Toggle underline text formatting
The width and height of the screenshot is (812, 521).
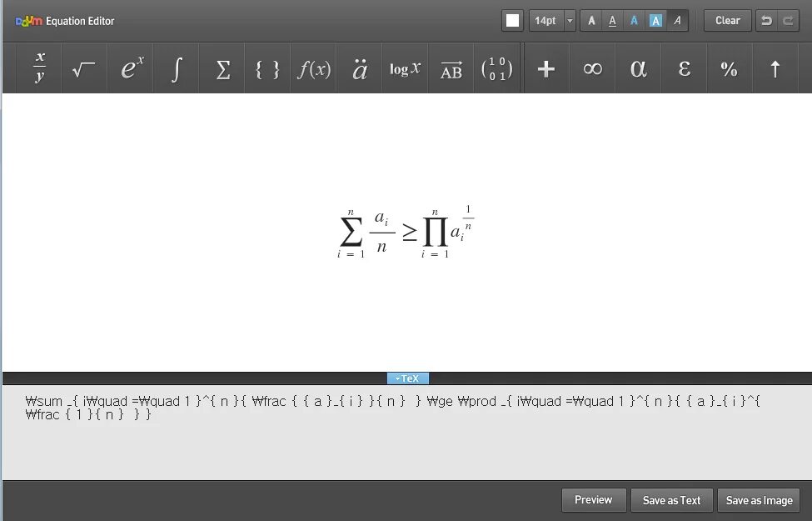[612, 19]
